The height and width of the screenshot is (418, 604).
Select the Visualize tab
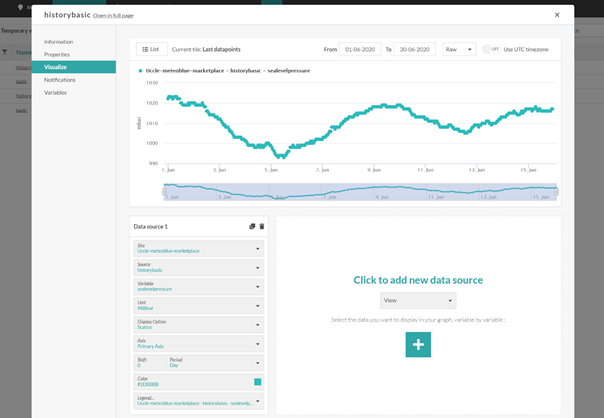coord(74,67)
